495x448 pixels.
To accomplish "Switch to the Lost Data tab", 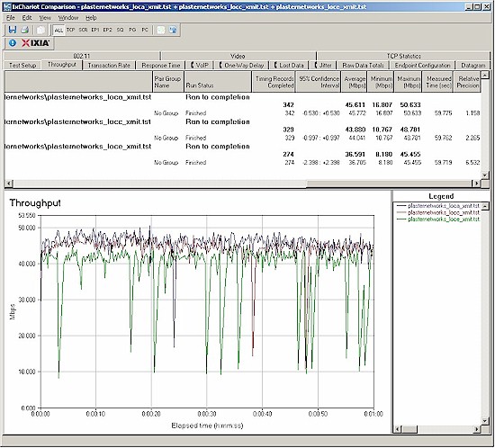I will click(289, 66).
